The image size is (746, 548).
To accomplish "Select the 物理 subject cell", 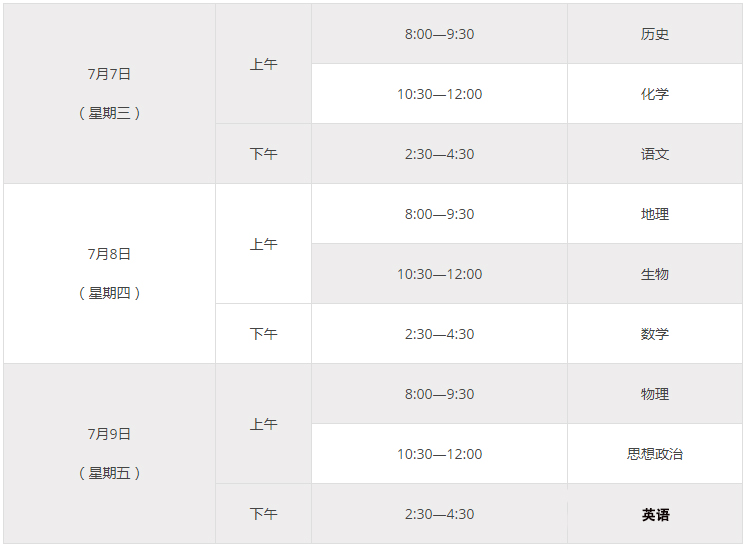I will 655,394.
